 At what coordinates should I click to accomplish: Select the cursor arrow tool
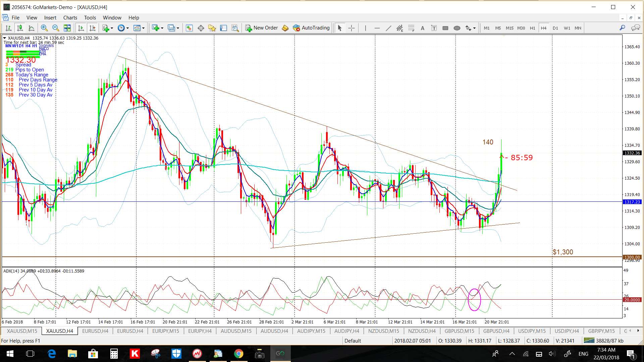339,28
